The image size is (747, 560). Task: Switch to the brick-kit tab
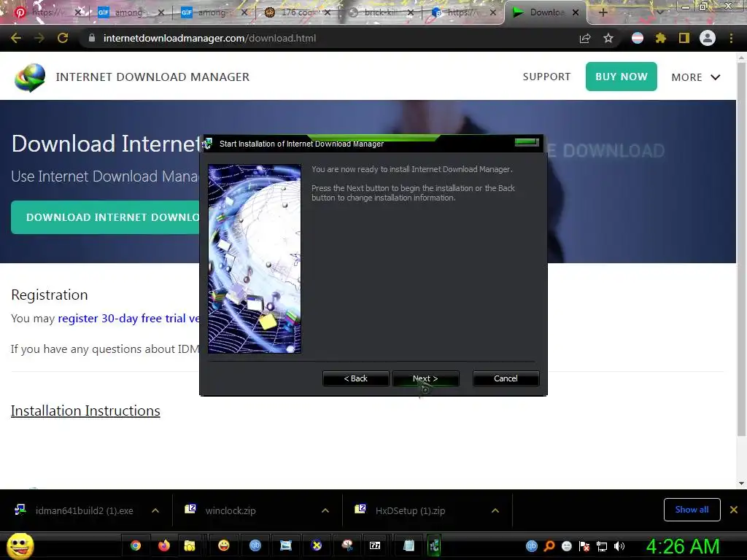tap(381, 12)
